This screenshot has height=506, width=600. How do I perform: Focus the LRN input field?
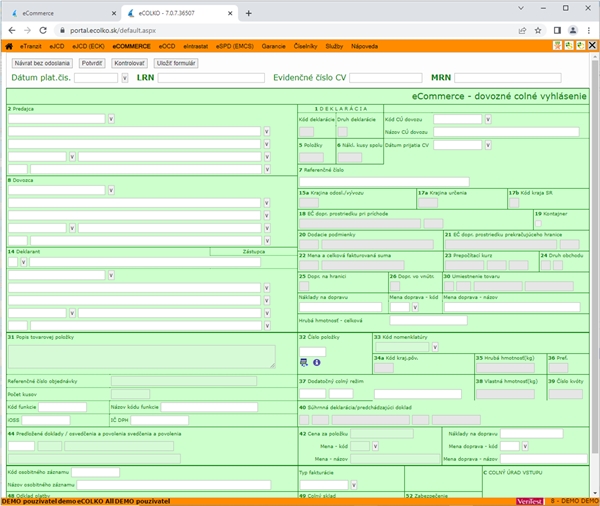point(211,78)
